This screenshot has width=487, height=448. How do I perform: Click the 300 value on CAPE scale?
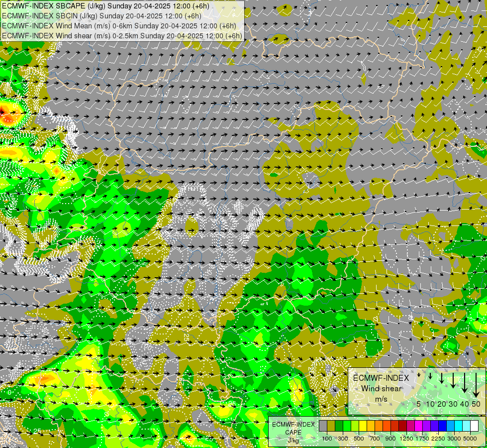(343, 439)
